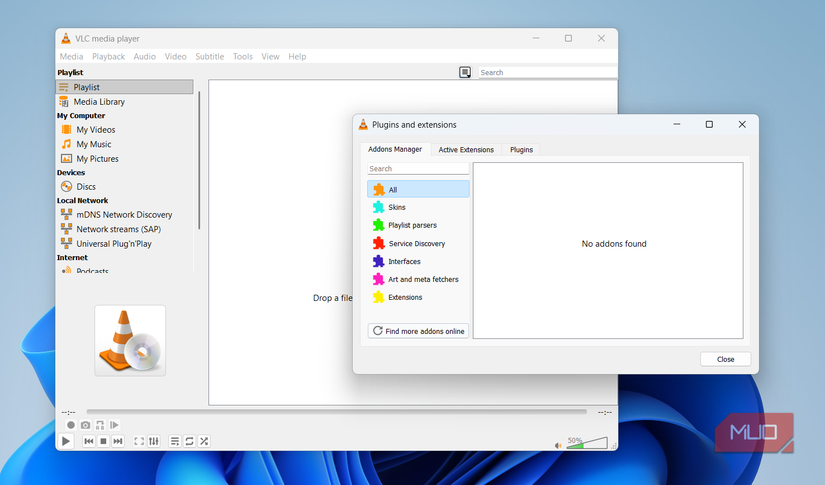Image resolution: width=825 pixels, height=485 pixels.
Task: Minimize the Plugins and extensions window
Action: point(677,125)
